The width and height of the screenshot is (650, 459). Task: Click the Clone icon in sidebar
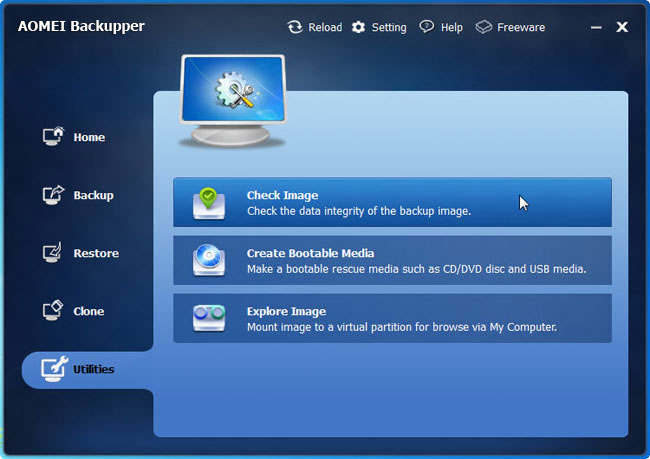53,311
